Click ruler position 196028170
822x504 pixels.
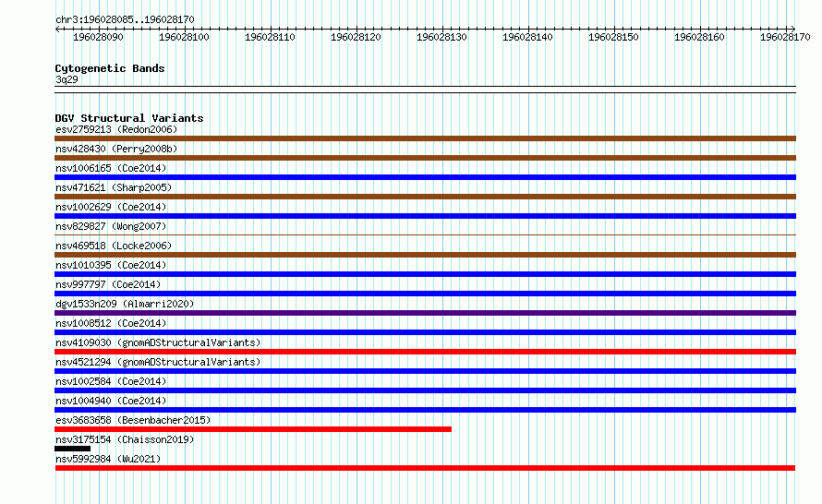point(785,37)
